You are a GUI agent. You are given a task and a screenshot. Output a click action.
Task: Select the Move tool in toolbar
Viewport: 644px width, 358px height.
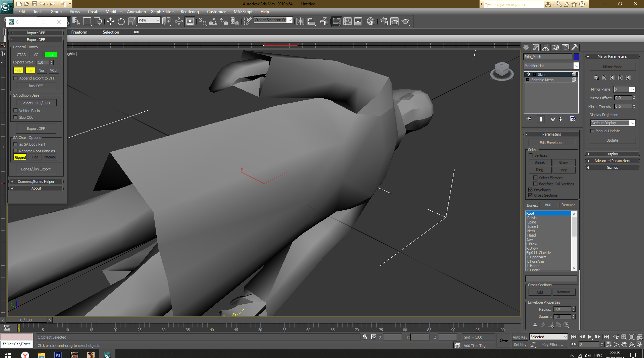coord(110,22)
